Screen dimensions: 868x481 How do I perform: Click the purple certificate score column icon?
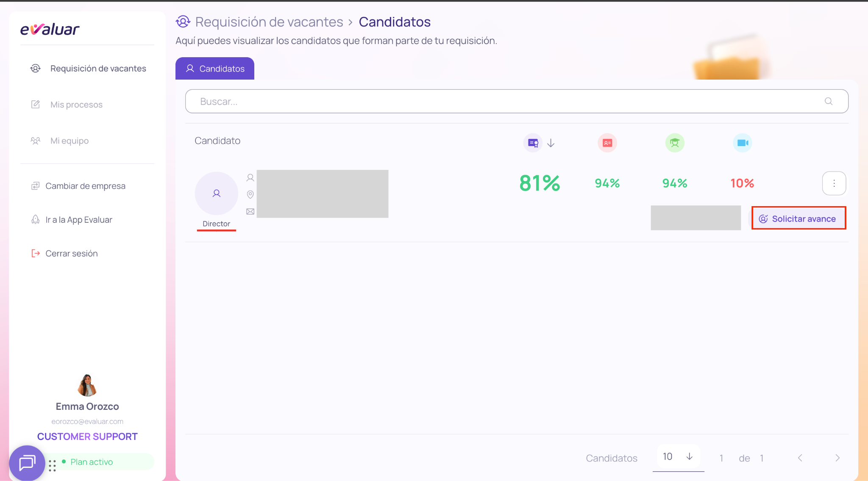(x=533, y=143)
